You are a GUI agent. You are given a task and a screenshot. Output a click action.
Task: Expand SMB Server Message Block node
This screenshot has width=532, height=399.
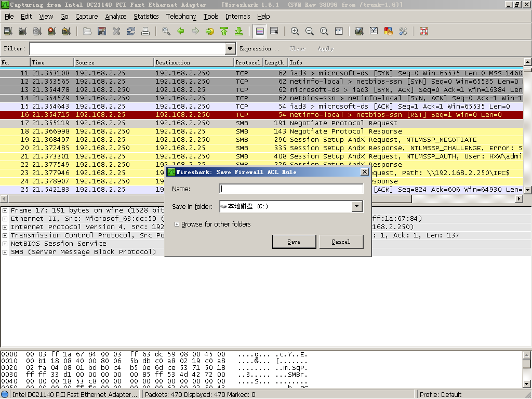point(5,252)
